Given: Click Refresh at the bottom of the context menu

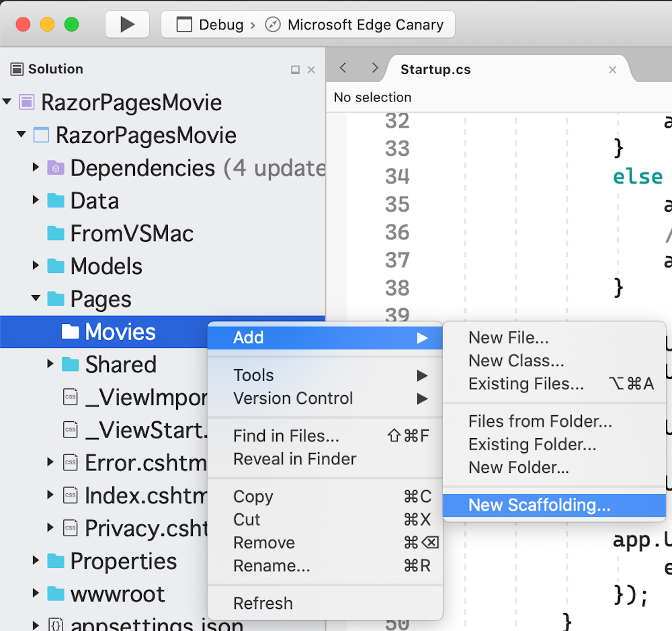Looking at the screenshot, I should 263,603.
